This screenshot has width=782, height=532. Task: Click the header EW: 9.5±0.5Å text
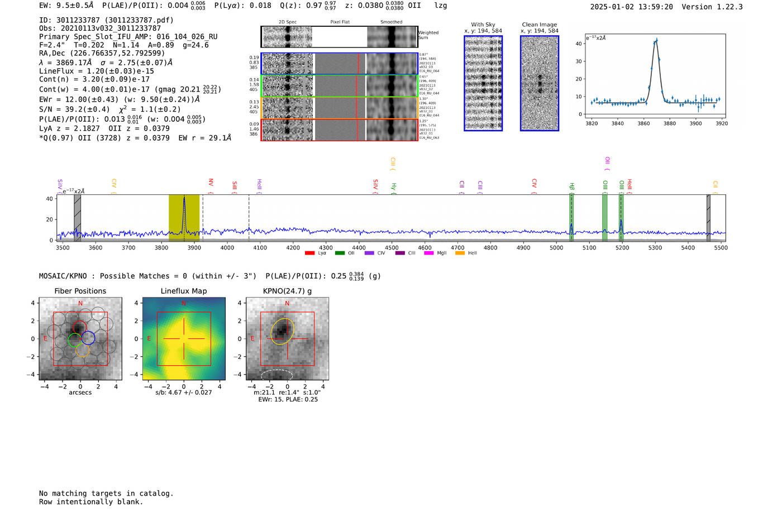tap(66, 6)
